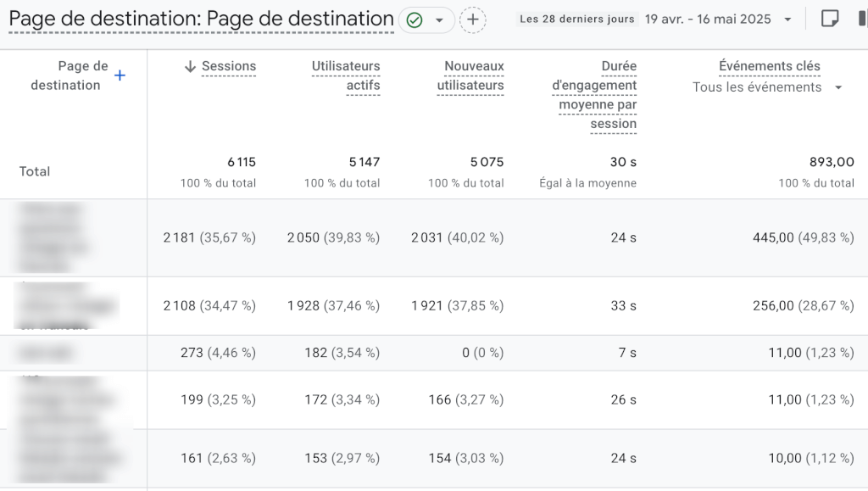Click key events cell '445,00 (49,83 %)'
The width and height of the screenshot is (868, 491).
pyautogui.click(x=804, y=238)
